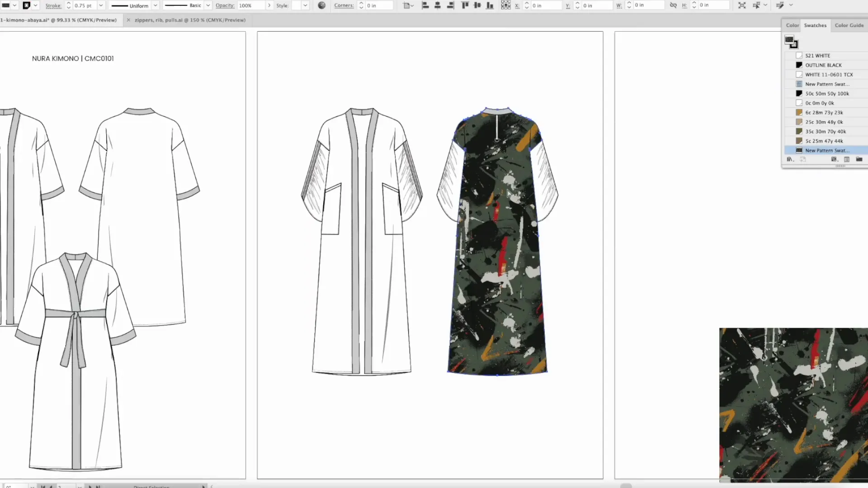This screenshot has height=488, width=868.
Task: Click the Corners radius field
Action: pos(379,5)
